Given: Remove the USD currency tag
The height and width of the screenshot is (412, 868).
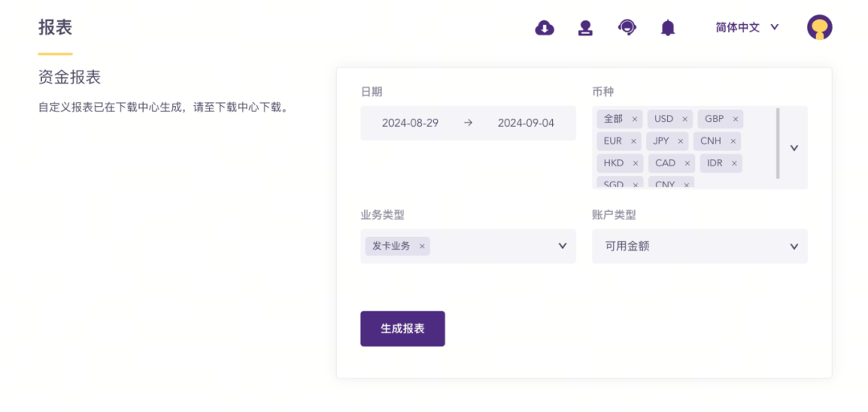Looking at the screenshot, I should pyautogui.click(x=685, y=119).
